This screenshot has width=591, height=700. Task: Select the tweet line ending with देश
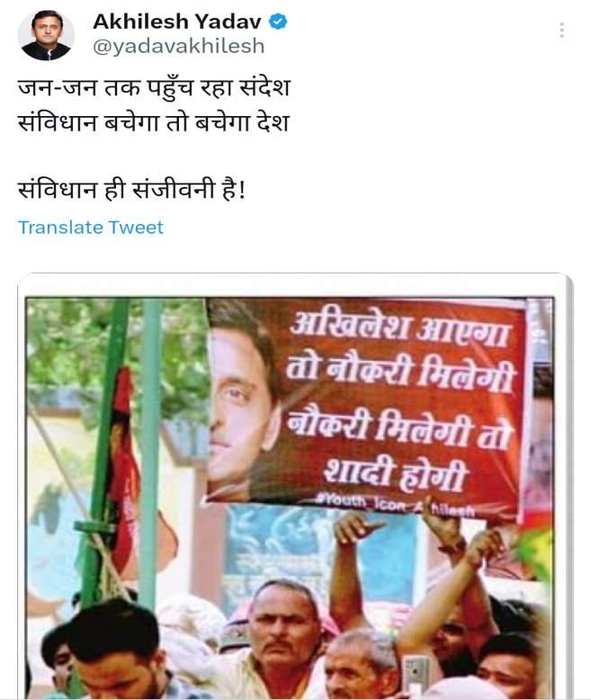154,122
